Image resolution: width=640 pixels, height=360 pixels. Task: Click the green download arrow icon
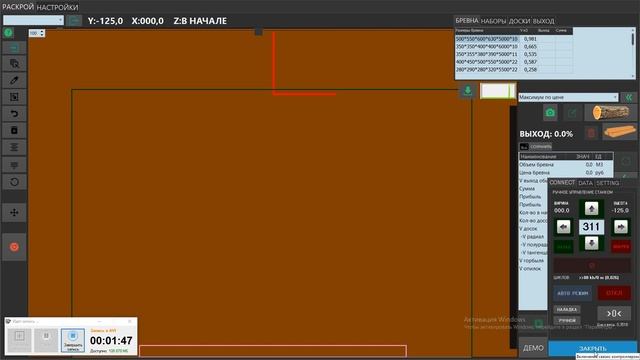click(x=468, y=91)
